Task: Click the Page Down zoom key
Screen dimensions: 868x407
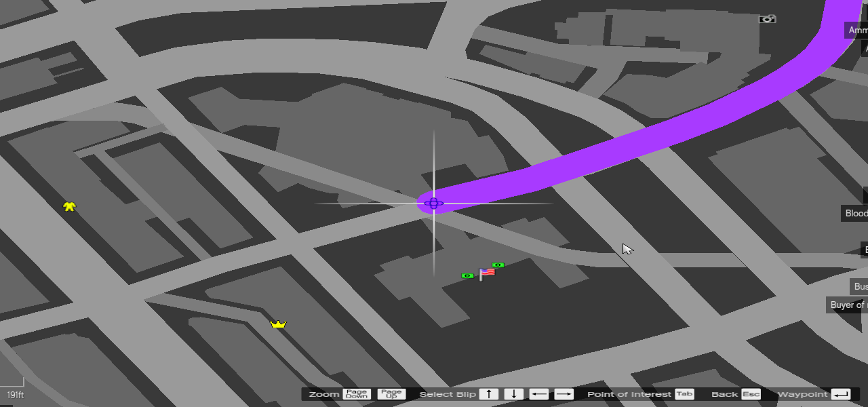Action: [x=356, y=394]
